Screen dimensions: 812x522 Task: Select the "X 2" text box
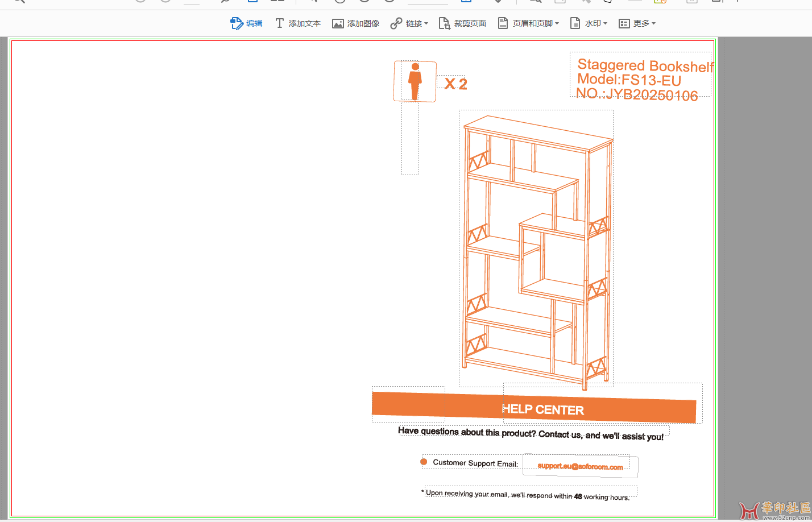(x=455, y=84)
